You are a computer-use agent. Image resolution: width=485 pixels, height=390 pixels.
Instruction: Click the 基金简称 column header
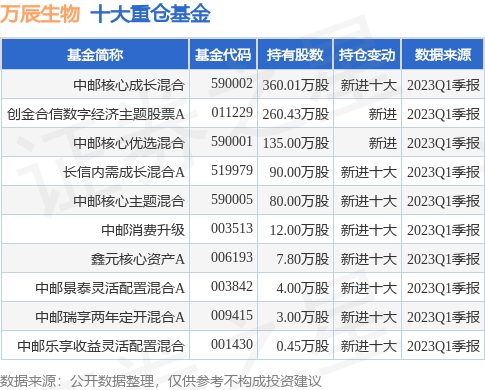pos(95,55)
